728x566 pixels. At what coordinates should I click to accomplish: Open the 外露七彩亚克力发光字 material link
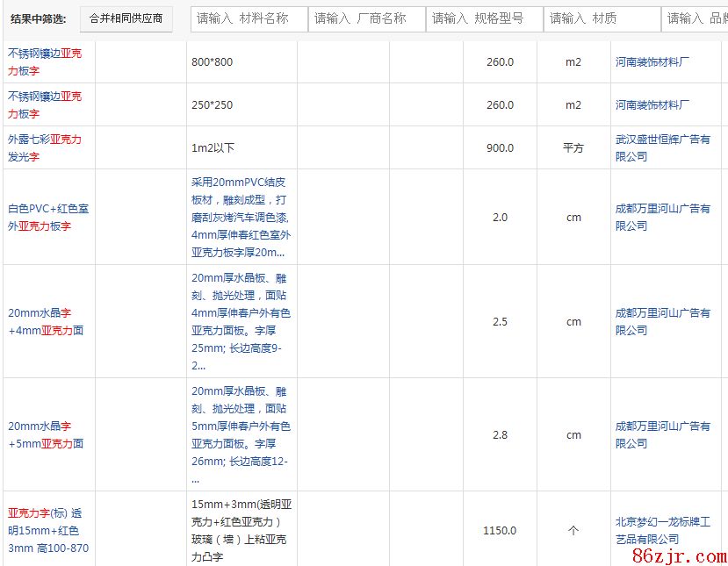[x=45, y=147]
